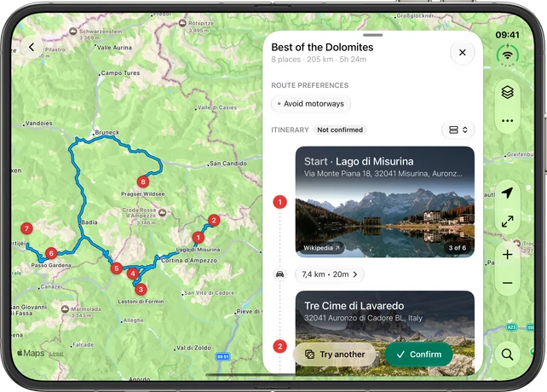Screen dimensions: 547x392
Task: Open the Wikipedia link on Lago di Misurina
Action: tap(321, 248)
